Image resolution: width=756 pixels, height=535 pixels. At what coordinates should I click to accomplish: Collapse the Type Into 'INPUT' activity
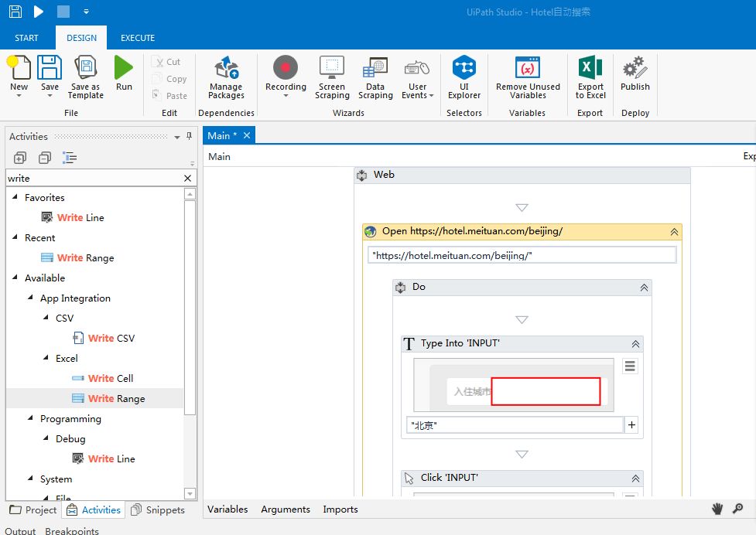(635, 344)
